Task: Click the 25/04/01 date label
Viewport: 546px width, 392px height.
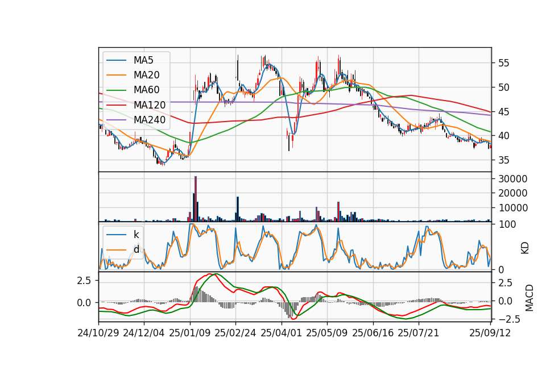Action: 282,333
